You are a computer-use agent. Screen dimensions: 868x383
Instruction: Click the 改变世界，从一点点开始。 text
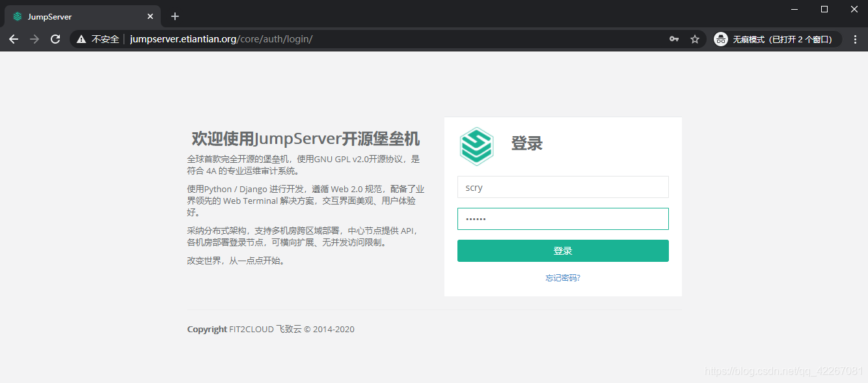coord(236,261)
